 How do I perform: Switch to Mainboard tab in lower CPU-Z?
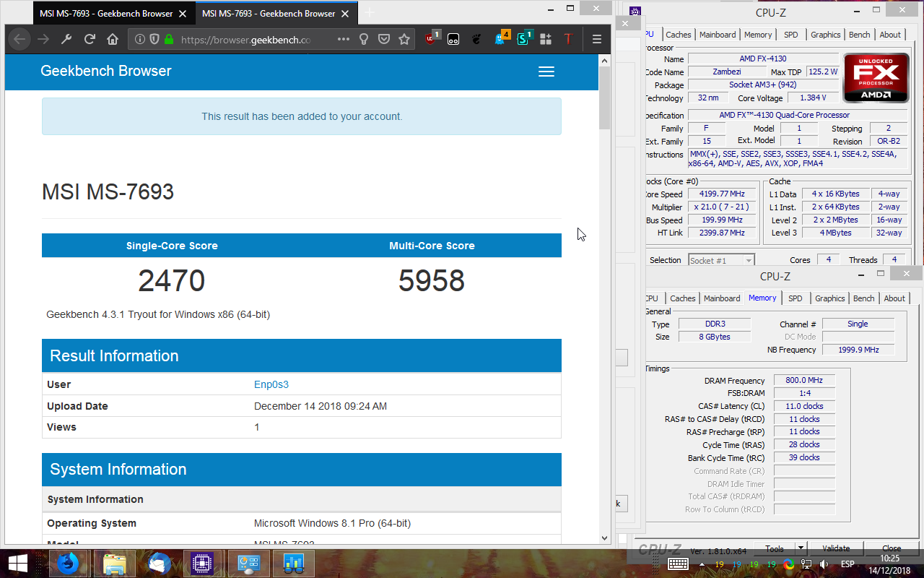(x=722, y=298)
